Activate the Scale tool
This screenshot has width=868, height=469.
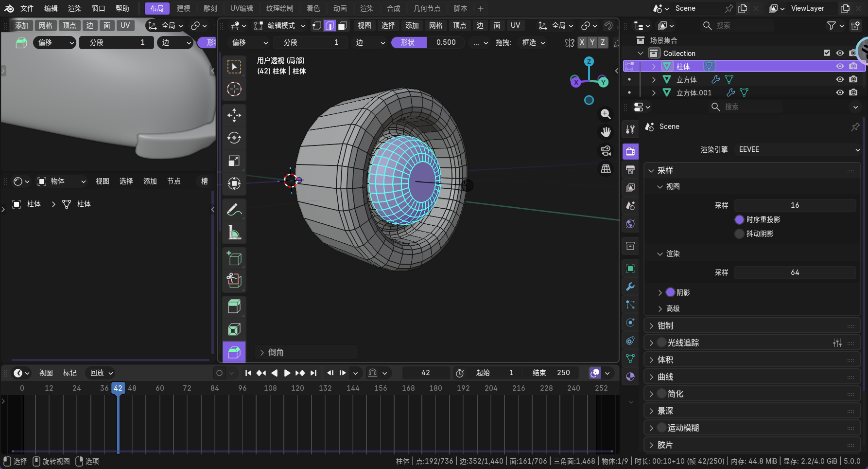click(x=234, y=161)
